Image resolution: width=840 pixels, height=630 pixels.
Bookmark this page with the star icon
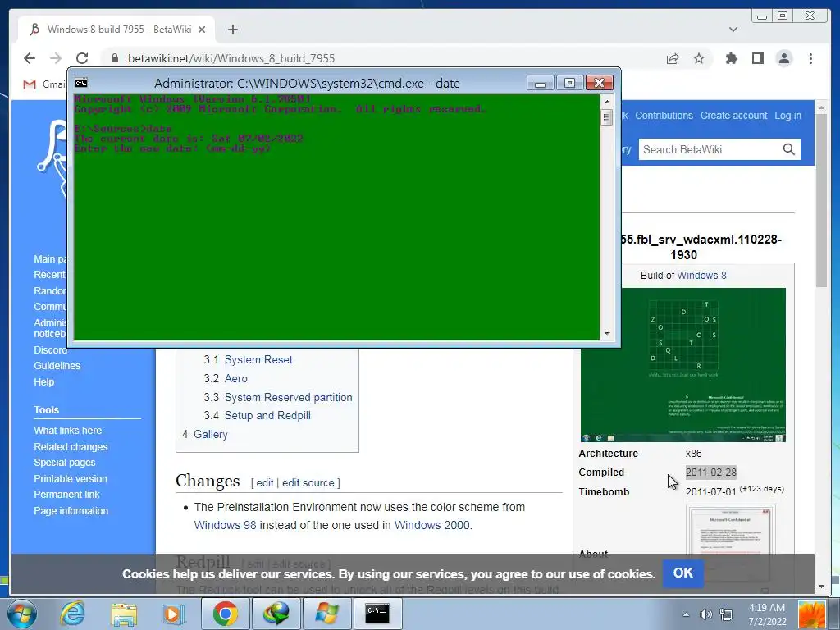click(x=699, y=58)
